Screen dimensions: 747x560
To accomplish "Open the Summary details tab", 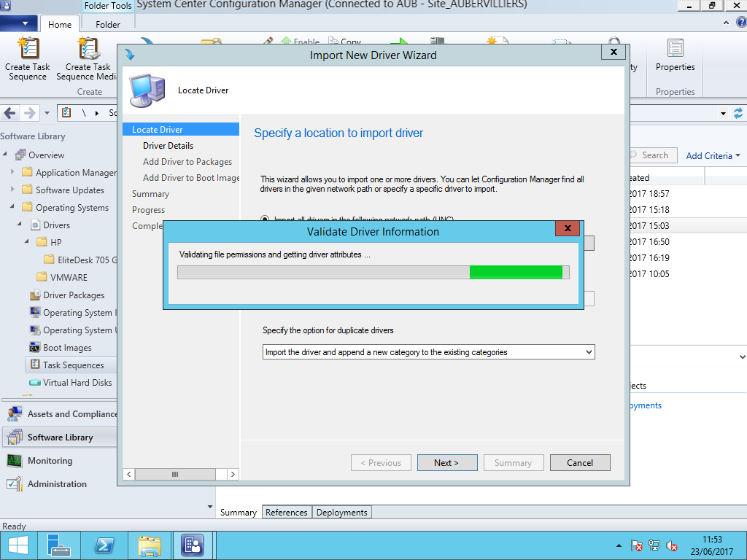I will [239, 513].
